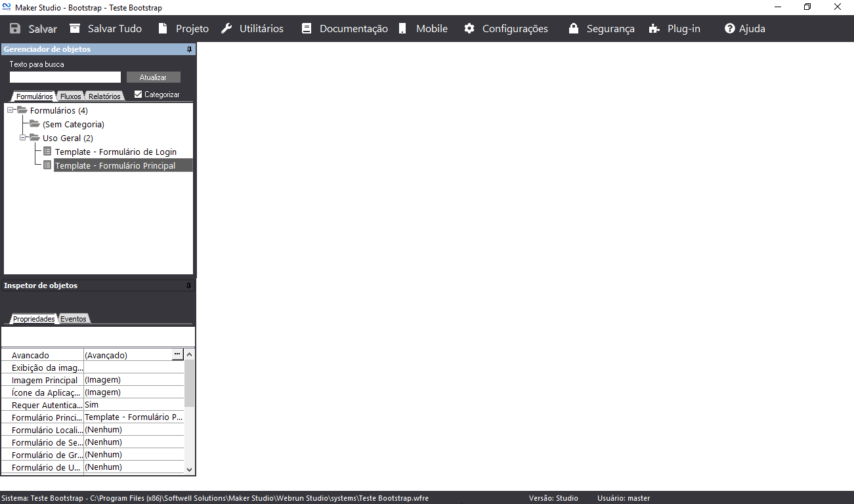Open the Configurações gear icon

point(469,29)
